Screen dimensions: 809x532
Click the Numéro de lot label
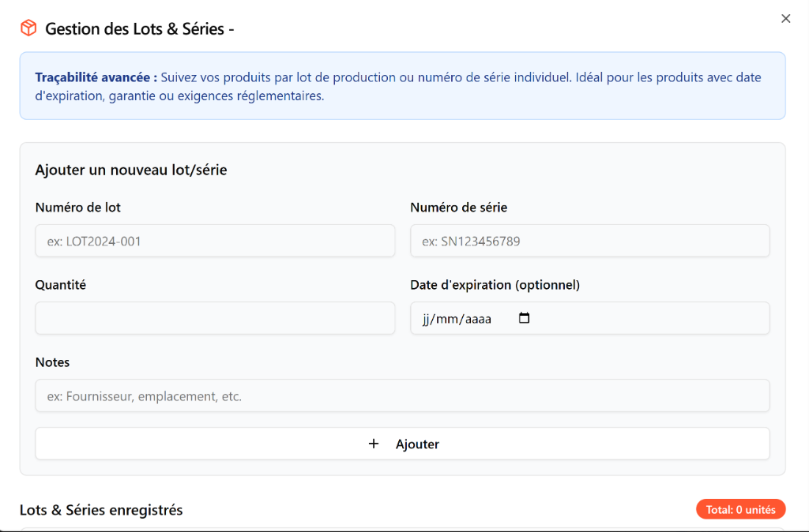point(78,208)
